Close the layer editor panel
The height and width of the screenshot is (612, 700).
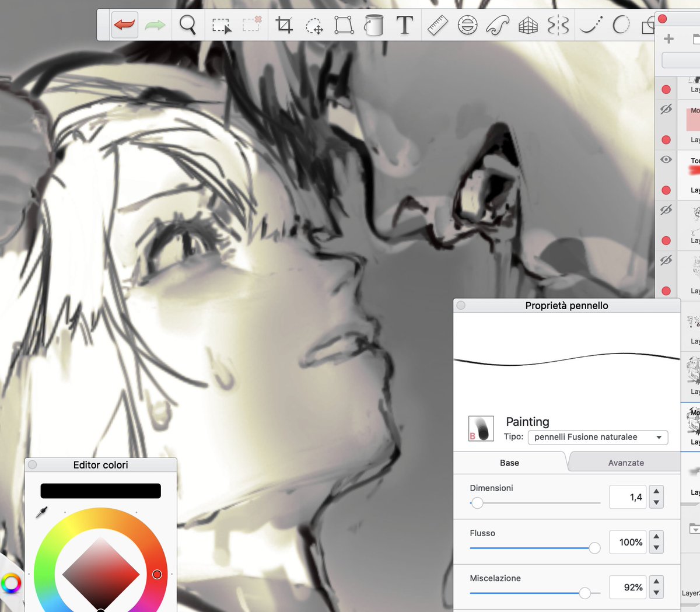tap(662, 19)
